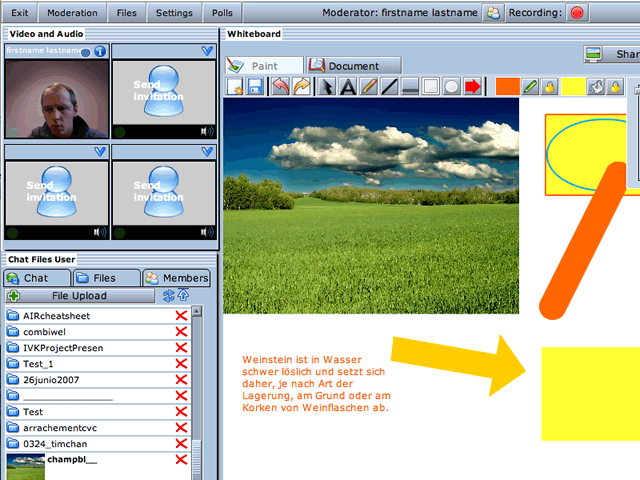Select the pencil drawing tool
Viewport: 640px width, 480px height.
pyautogui.click(x=368, y=87)
